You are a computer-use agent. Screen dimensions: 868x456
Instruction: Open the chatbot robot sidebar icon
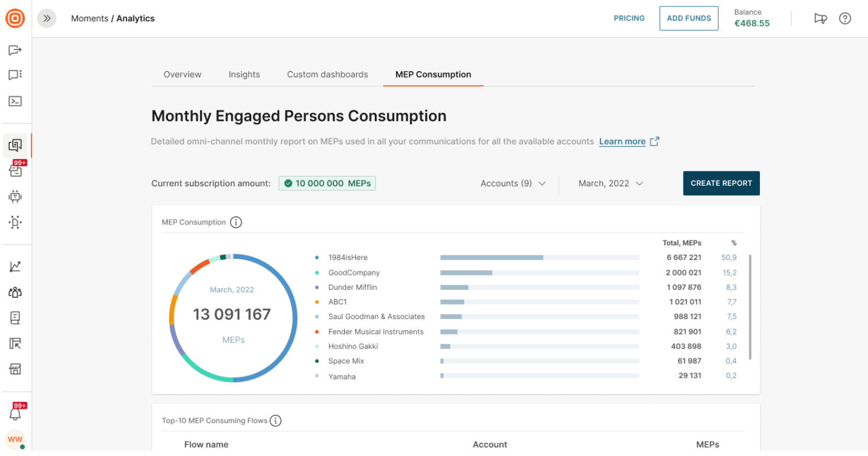pyautogui.click(x=15, y=197)
